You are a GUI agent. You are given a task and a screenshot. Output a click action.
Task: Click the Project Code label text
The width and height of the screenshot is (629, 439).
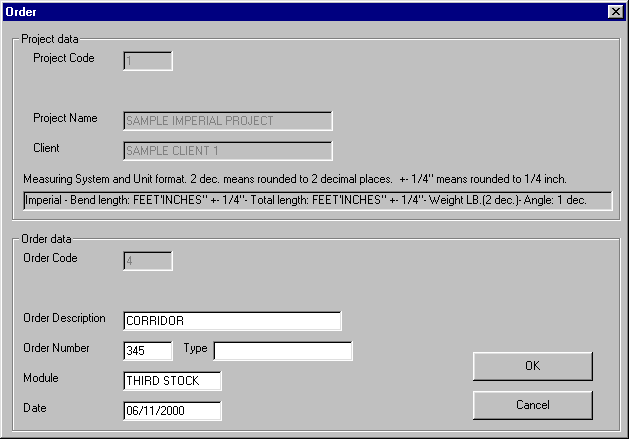64,58
